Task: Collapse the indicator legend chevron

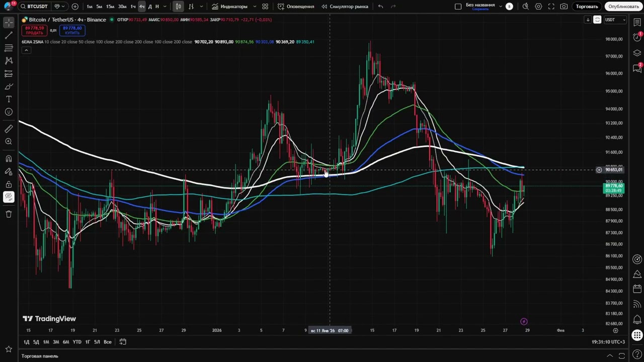Action: pyautogui.click(x=26, y=50)
